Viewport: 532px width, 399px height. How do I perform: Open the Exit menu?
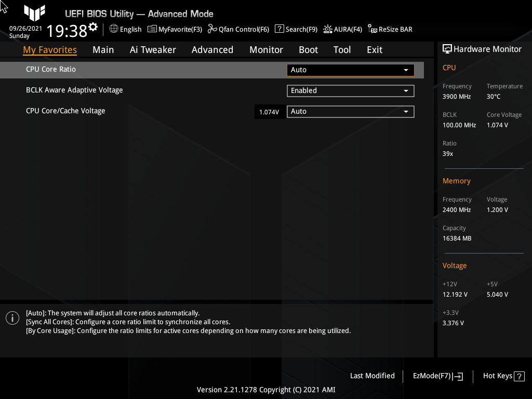[x=374, y=49]
